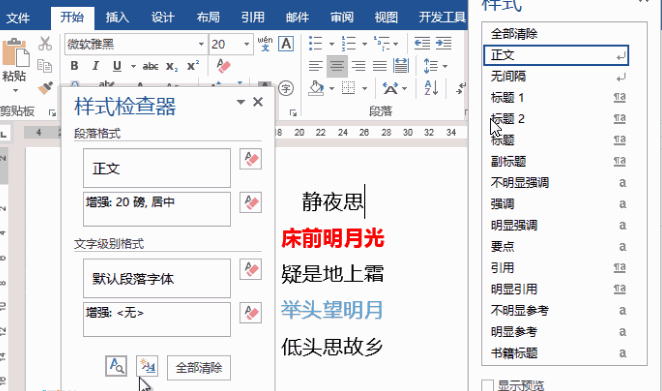This screenshot has width=662, height=391.
Task: Click the red text 床前明月光
Action: coord(333,238)
